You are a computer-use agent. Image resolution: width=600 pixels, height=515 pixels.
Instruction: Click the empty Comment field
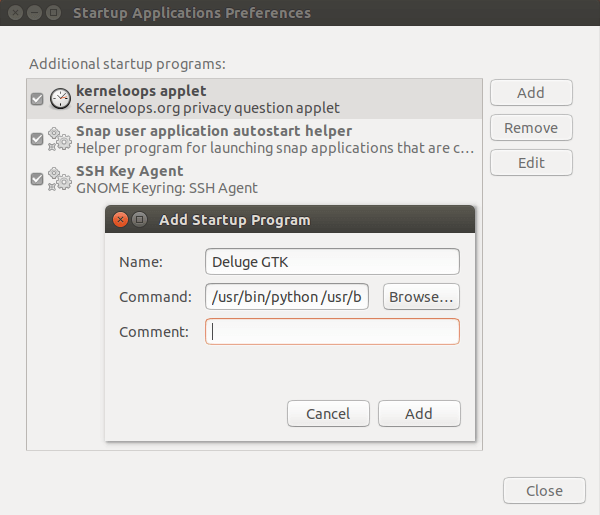(x=332, y=332)
